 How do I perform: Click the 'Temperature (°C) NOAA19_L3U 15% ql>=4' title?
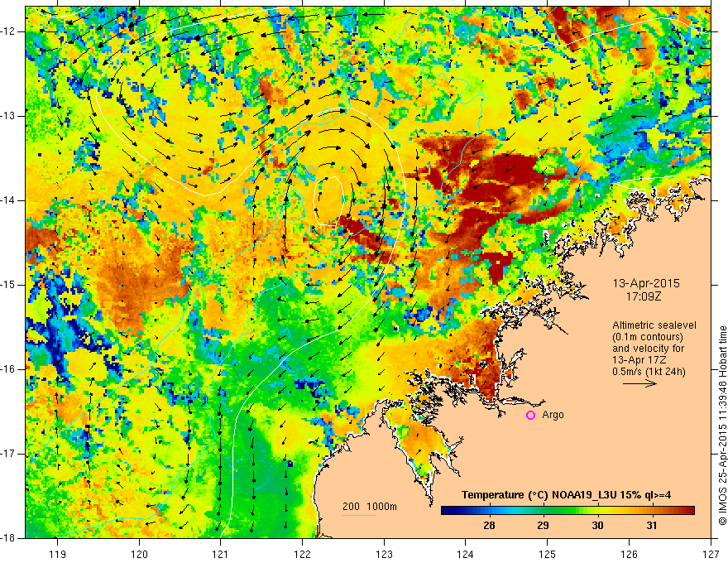click(566, 495)
